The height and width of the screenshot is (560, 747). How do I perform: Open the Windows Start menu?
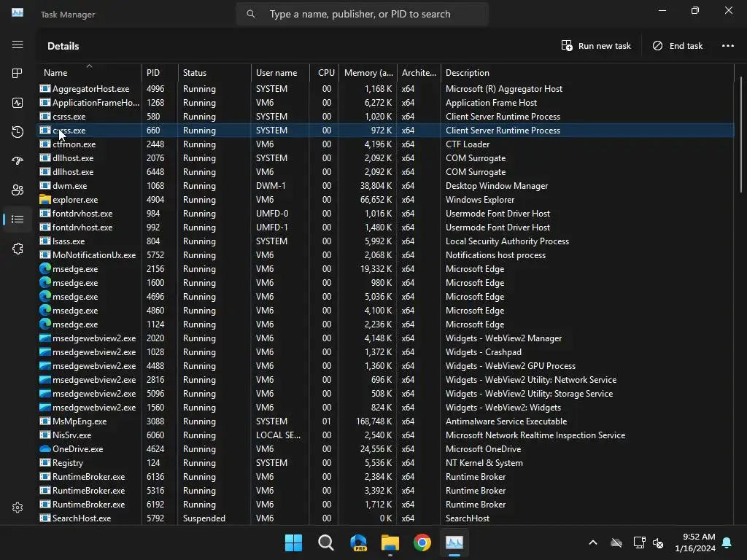[x=293, y=542]
